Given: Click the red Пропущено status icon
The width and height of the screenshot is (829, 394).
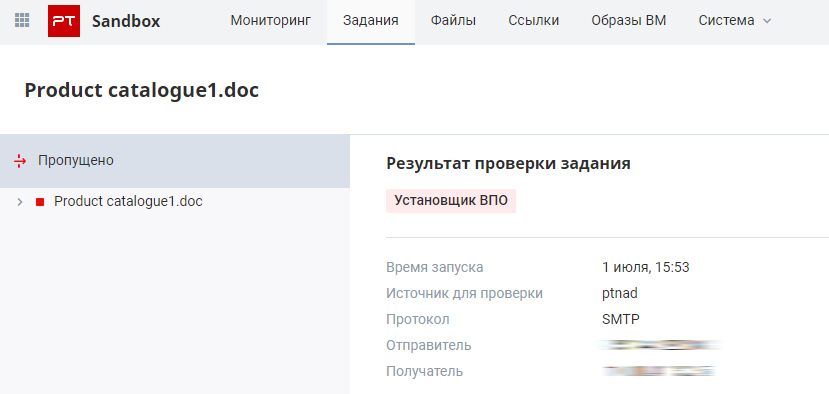Looking at the screenshot, I should [20, 161].
